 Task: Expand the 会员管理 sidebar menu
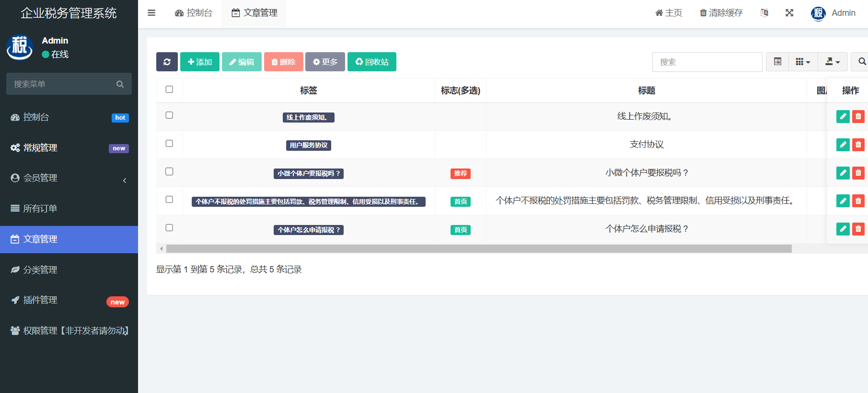(69, 178)
